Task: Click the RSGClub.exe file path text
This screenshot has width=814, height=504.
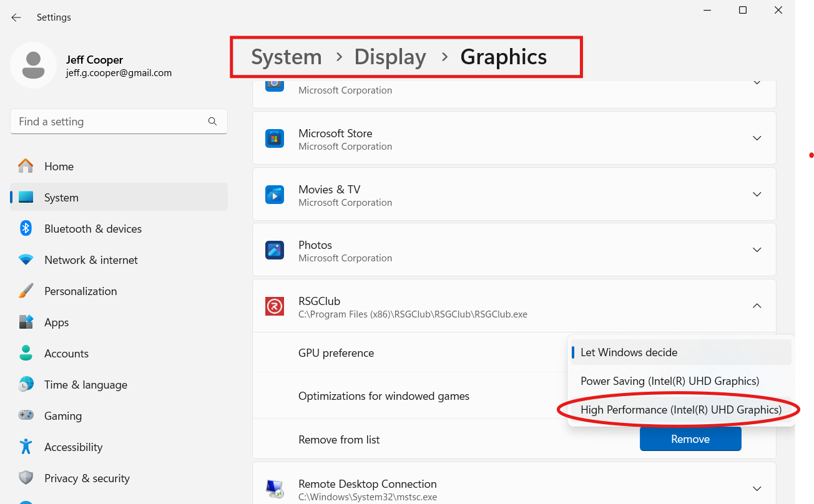Action: tap(413, 314)
